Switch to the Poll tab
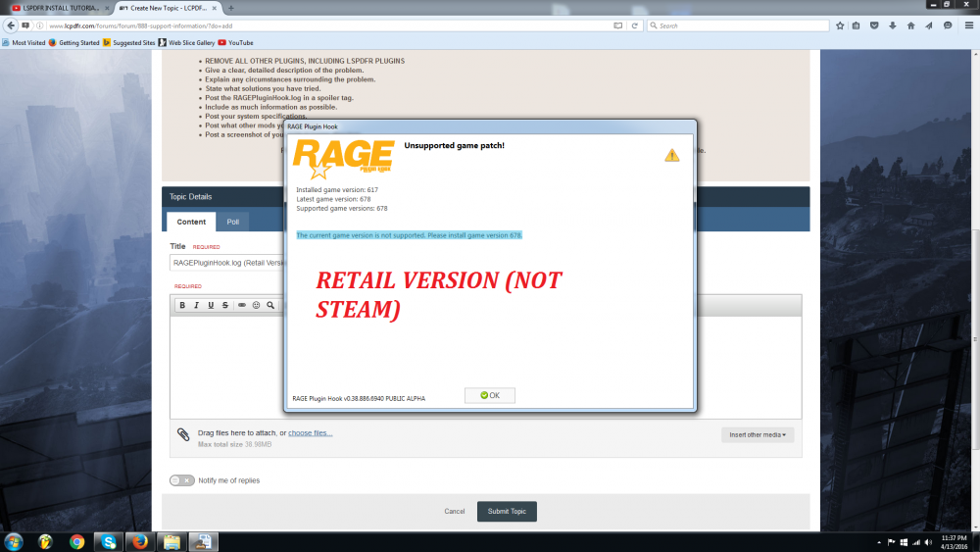 pyautogui.click(x=232, y=222)
